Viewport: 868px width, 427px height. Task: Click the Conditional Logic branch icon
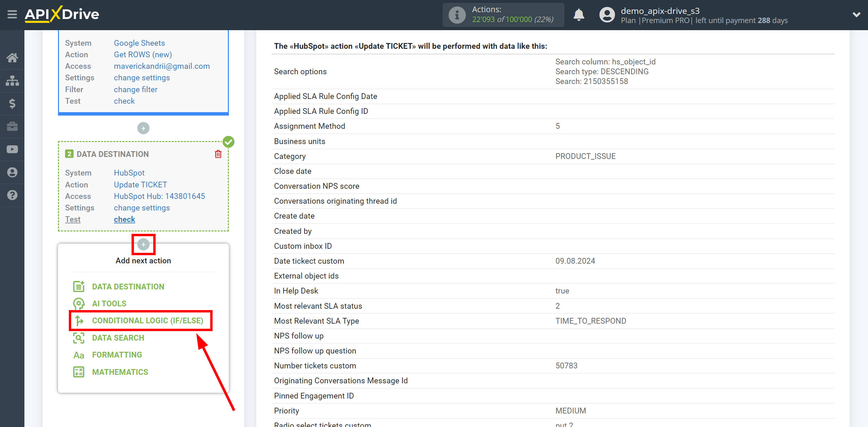pos(79,321)
